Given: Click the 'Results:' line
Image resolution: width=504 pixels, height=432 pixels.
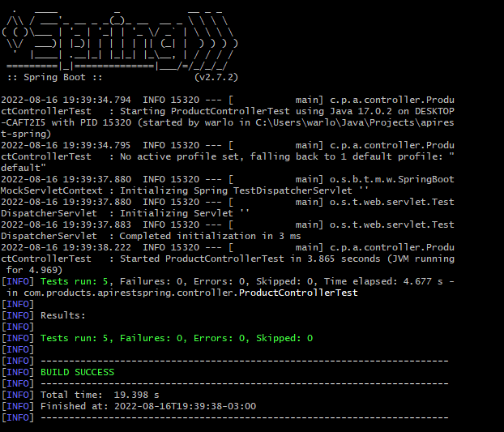Looking at the screenshot, I should pos(63,315).
